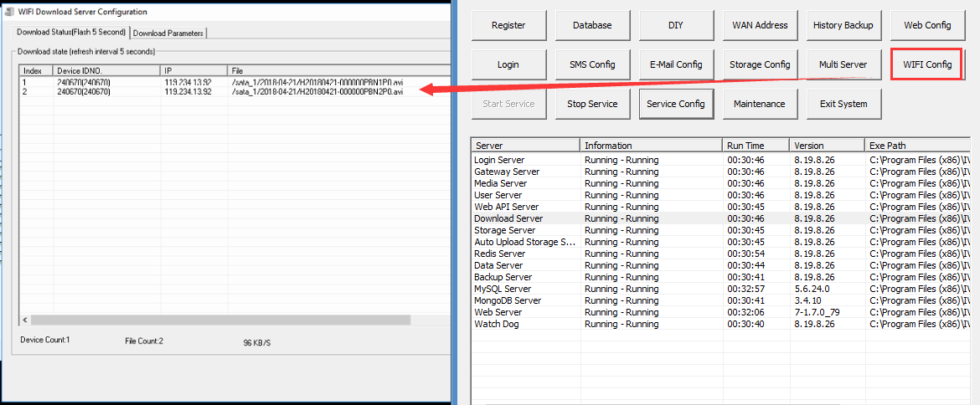Sort by the Index column header

click(36, 70)
